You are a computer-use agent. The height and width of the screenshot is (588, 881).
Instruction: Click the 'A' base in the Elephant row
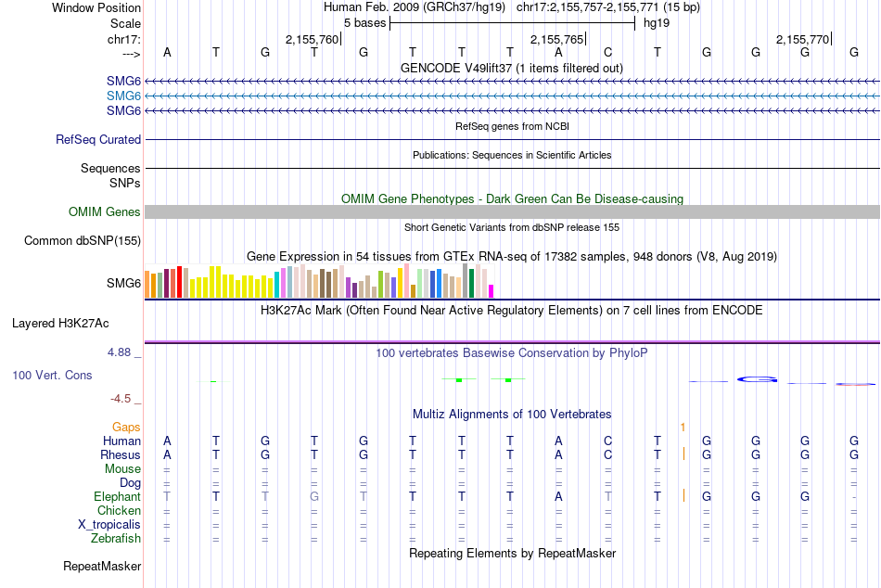[558, 497]
